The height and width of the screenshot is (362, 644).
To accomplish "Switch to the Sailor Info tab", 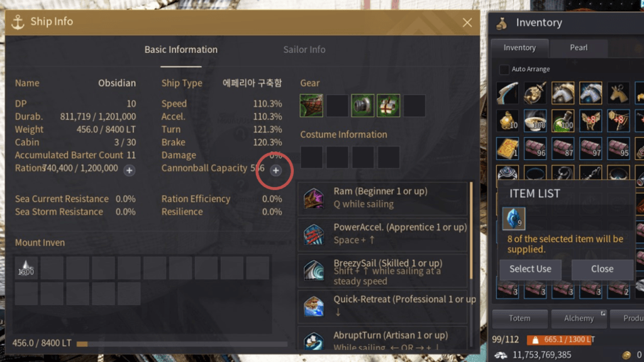I will coord(304,49).
